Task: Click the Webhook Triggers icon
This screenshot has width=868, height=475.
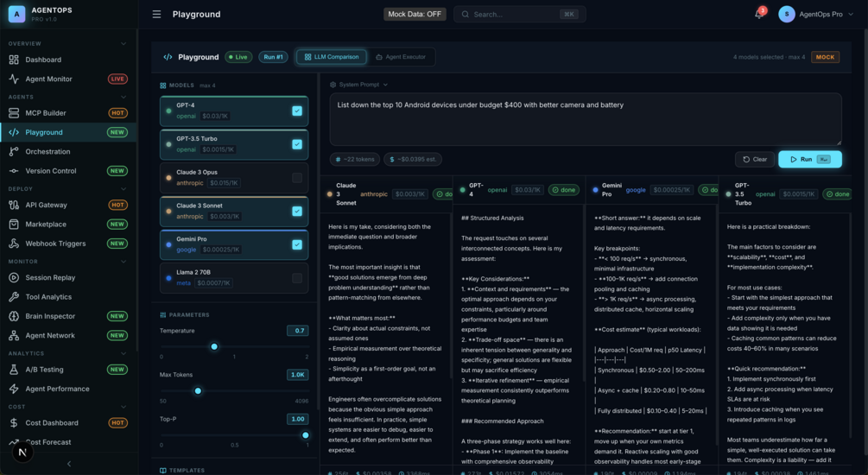Action: coord(14,244)
